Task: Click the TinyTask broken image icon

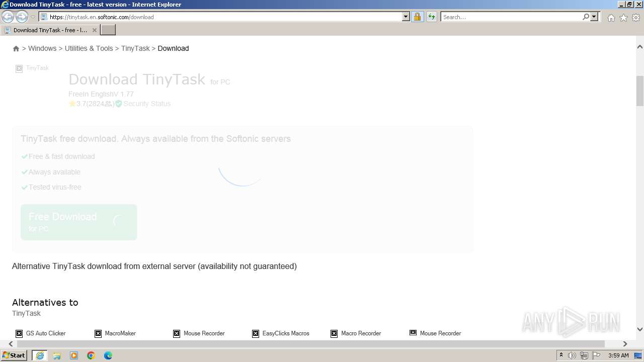Action: [19, 69]
